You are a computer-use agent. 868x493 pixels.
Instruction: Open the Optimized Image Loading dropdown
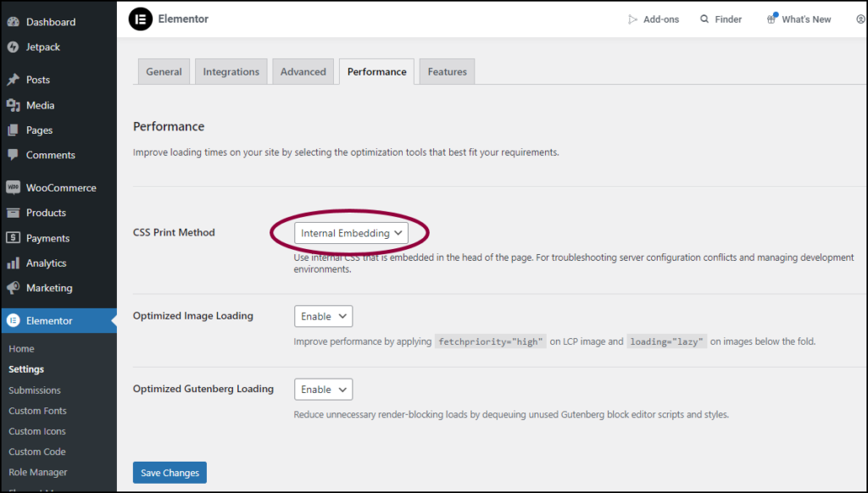[323, 315]
